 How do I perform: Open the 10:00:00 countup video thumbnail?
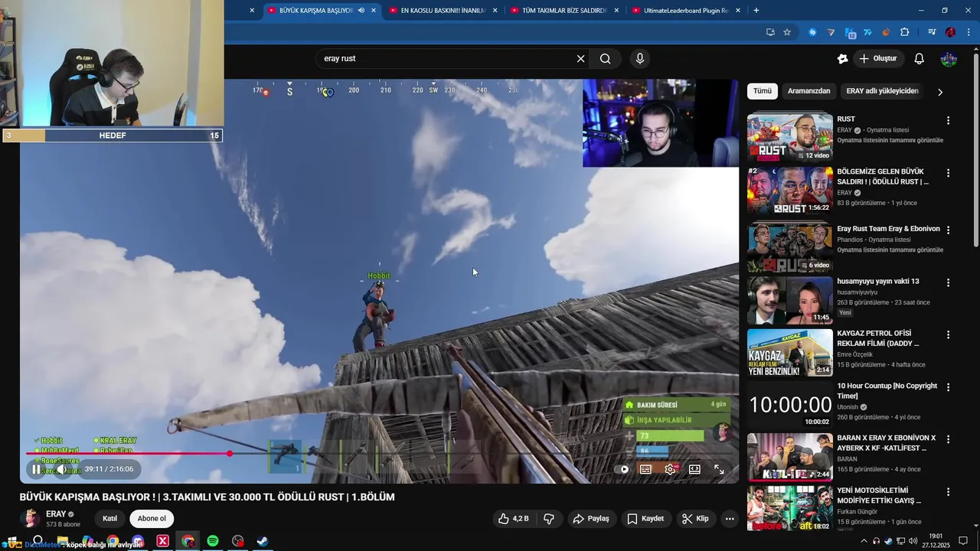790,405
